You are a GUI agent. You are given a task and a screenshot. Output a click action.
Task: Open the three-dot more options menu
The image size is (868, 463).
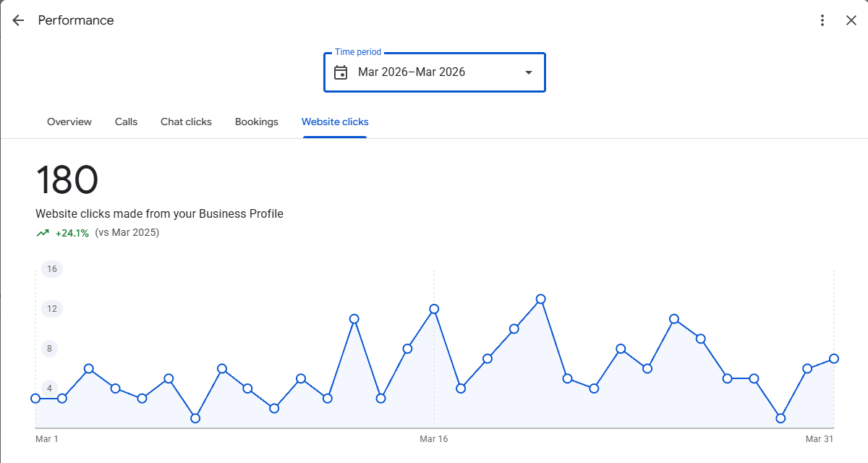822,20
